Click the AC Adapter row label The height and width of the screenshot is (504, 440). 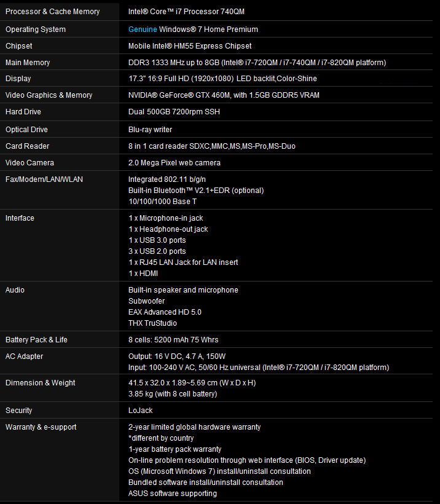coord(24,356)
